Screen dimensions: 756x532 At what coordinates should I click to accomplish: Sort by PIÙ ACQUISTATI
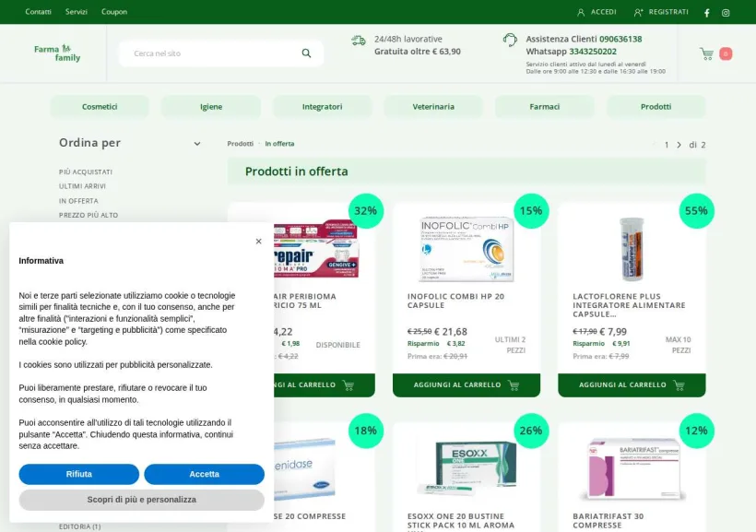tap(86, 171)
